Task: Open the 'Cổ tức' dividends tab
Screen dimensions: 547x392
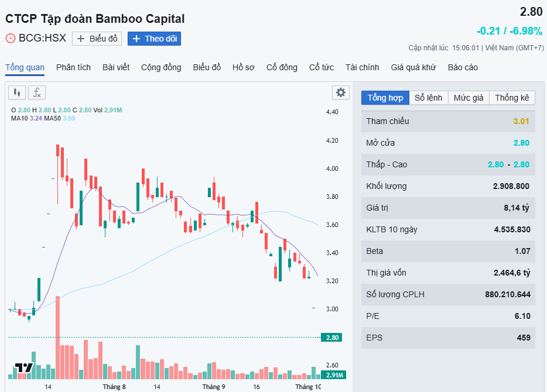Action: (322, 67)
